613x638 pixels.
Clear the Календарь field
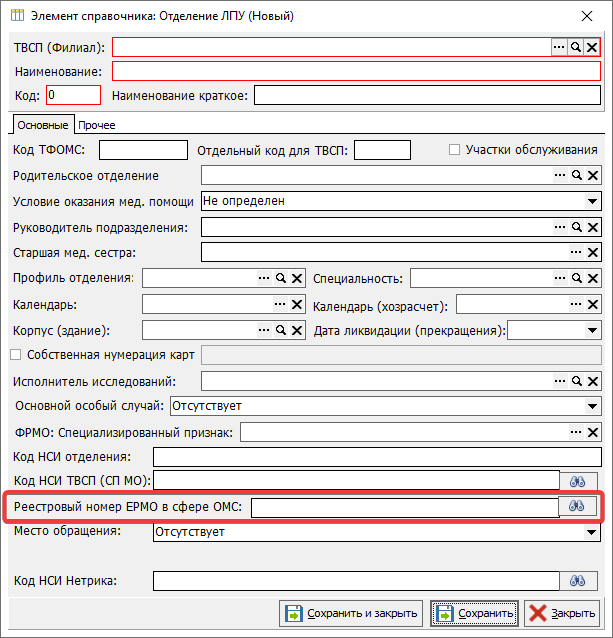click(x=297, y=304)
